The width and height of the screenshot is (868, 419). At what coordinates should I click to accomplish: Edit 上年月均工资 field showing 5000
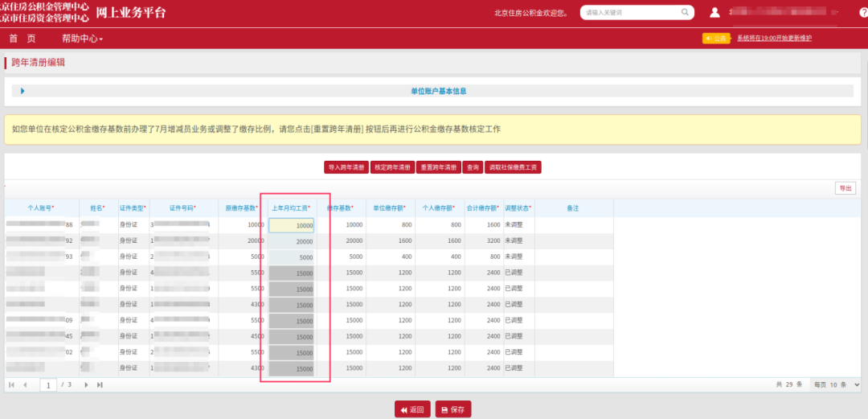coord(291,257)
